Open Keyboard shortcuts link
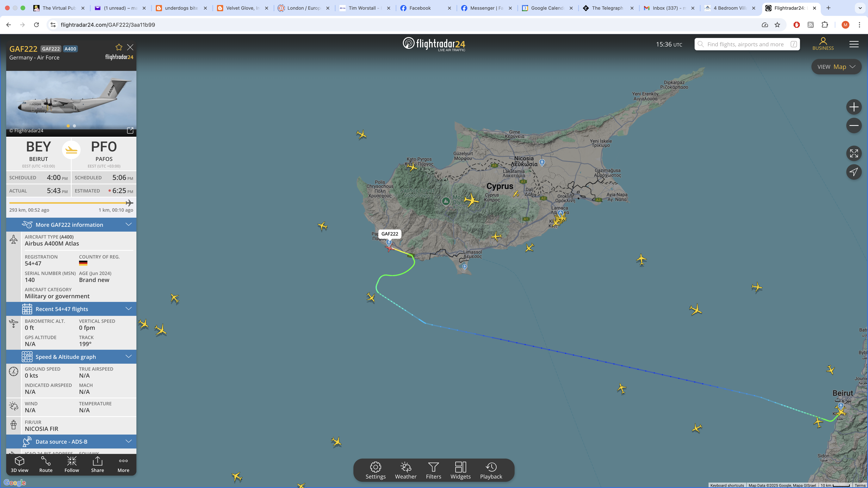Screen dimensions: 868x488 pos(727,485)
